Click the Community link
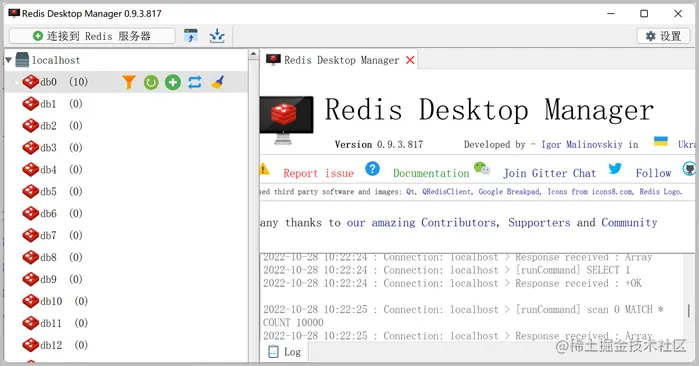The image size is (699, 366). (x=629, y=222)
